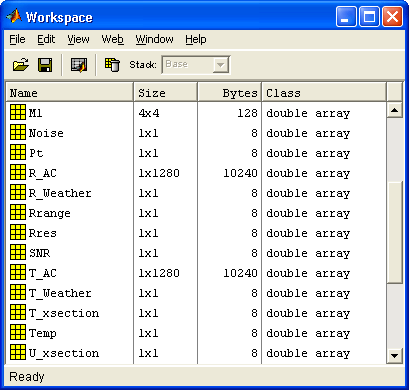Select the array icon next to Noise
This screenshot has height=390, width=409.
point(18,132)
